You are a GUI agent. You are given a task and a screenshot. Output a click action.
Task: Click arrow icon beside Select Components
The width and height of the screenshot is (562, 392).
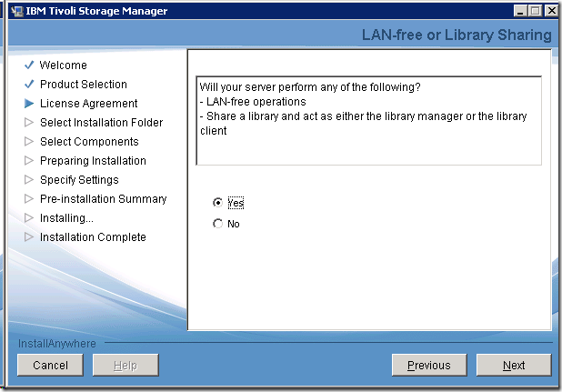click(29, 142)
